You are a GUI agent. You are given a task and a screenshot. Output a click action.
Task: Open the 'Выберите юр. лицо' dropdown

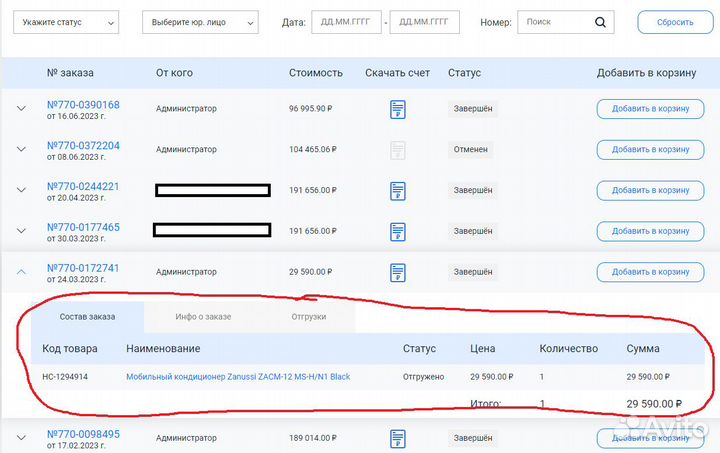coord(199,22)
